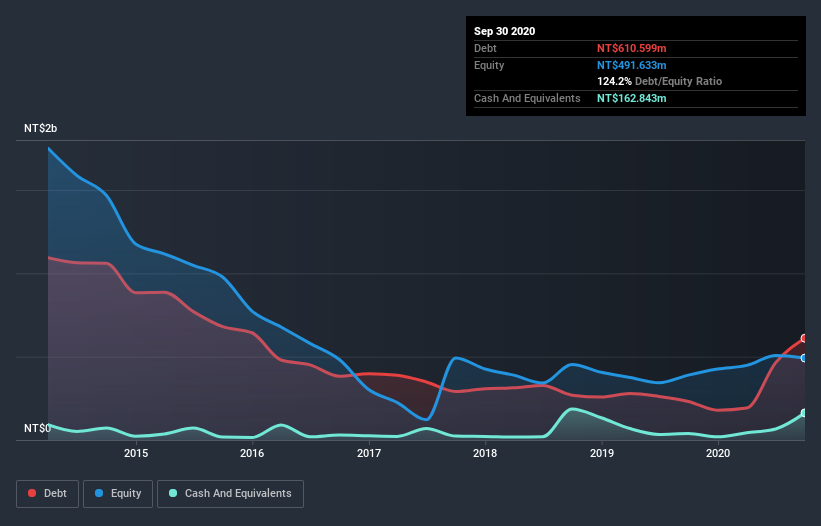
Task: Select the blue Equity endpoint marker
Action: pyautogui.click(x=804, y=359)
